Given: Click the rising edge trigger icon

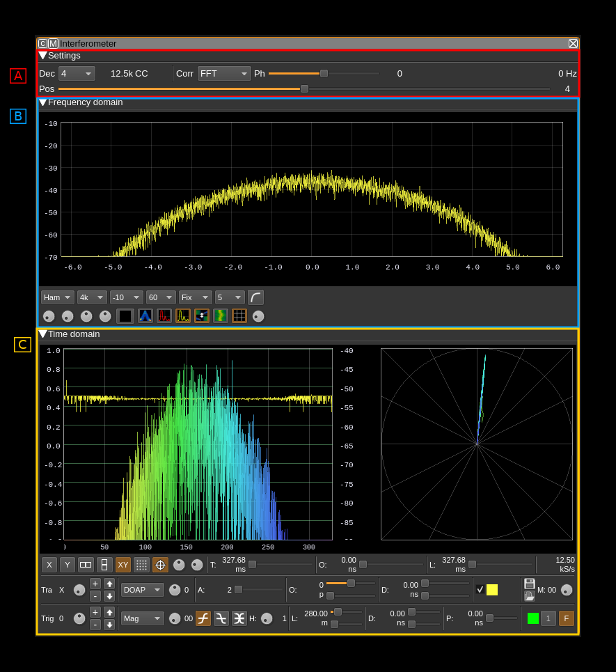Looking at the screenshot, I should click(203, 618).
